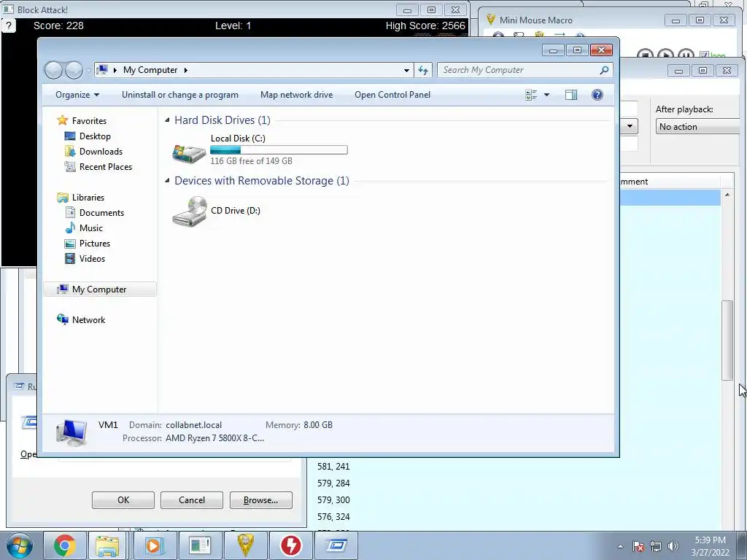The height and width of the screenshot is (560, 747).
Task: Click Uninstall or change a program
Action: click(180, 95)
